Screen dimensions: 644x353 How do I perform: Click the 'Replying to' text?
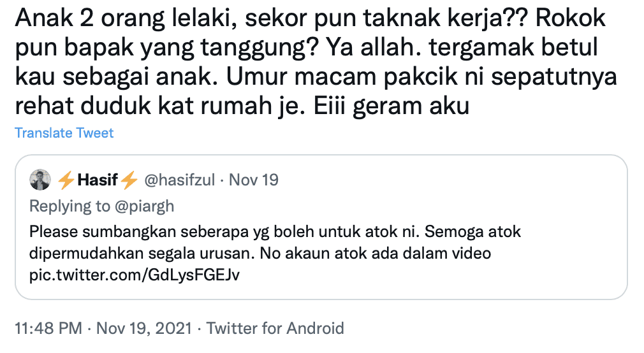pyautogui.click(x=71, y=206)
